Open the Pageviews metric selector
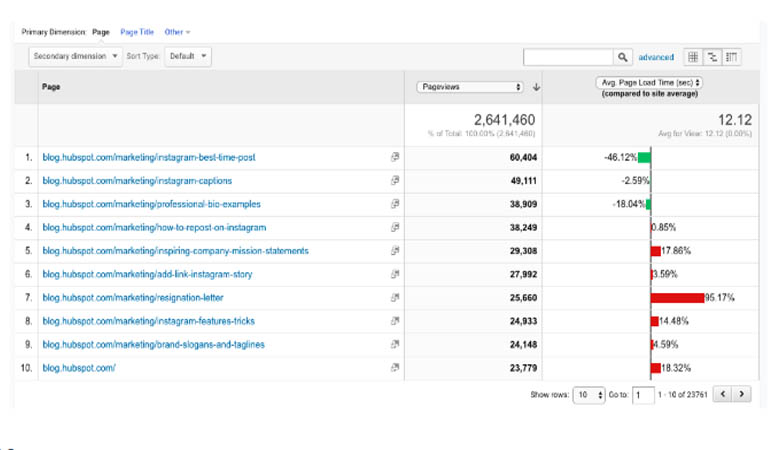This screenshot has height=450, width=768. 470,87
